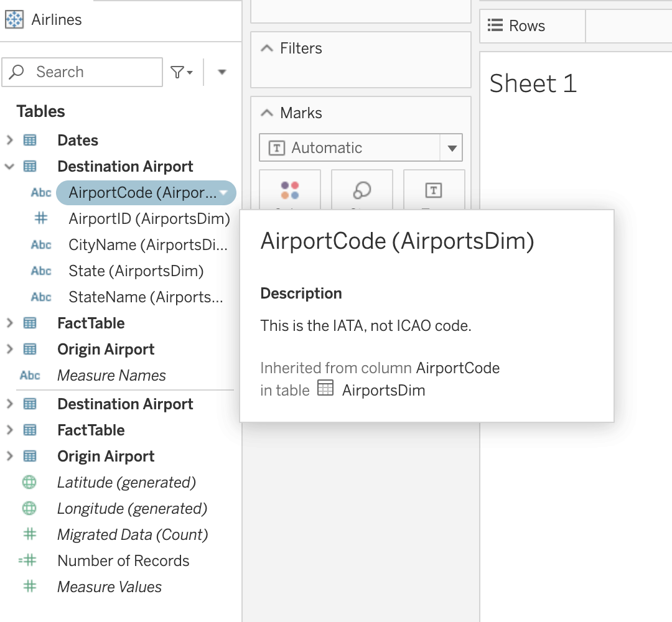Open the data pane view options dropdown arrow
672x622 pixels.
(x=222, y=72)
